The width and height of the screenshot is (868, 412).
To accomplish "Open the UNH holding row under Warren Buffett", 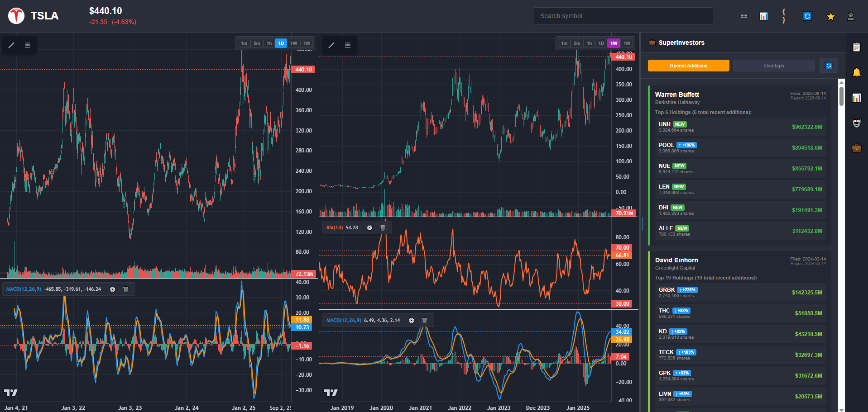I will [740, 127].
